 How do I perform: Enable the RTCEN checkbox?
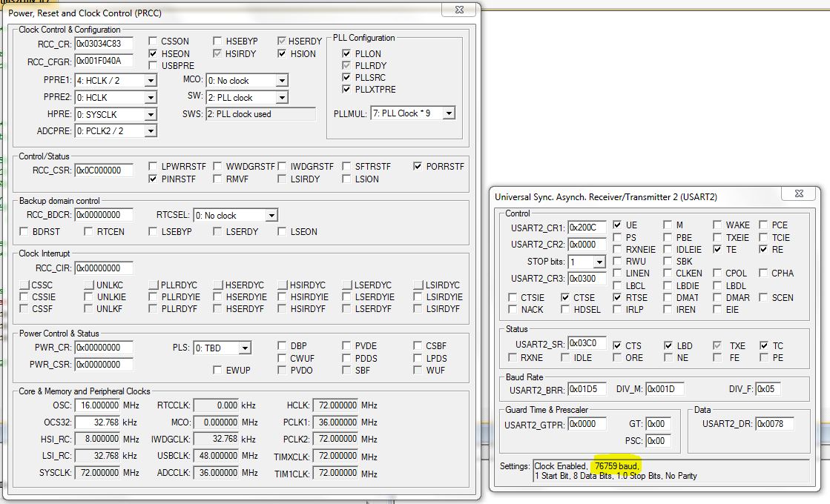click(x=89, y=232)
